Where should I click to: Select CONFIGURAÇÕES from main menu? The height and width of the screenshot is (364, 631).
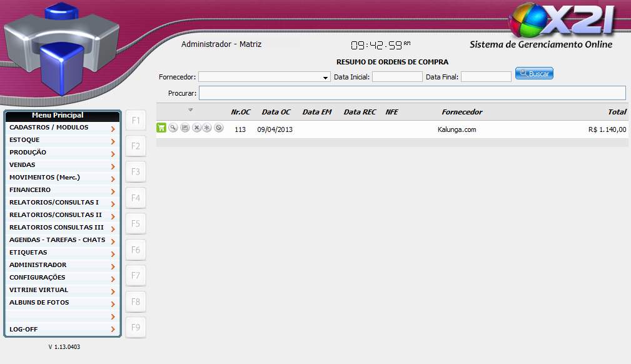[38, 278]
